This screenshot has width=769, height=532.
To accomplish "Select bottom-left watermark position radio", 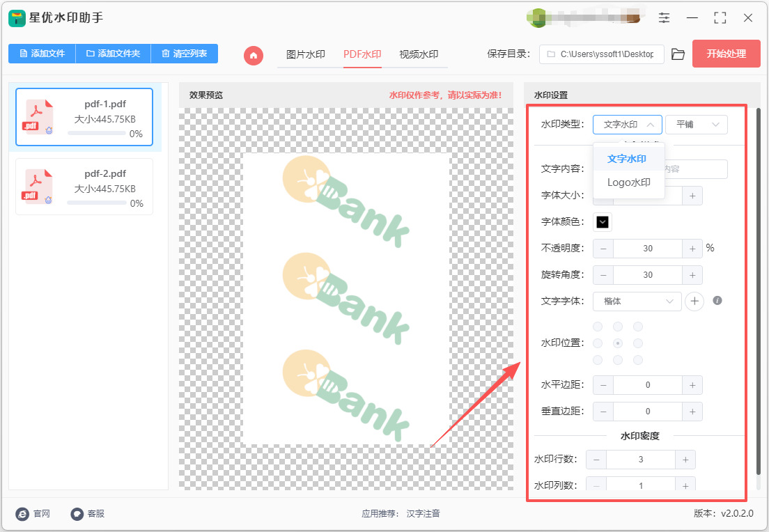I will pyautogui.click(x=598, y=361).
